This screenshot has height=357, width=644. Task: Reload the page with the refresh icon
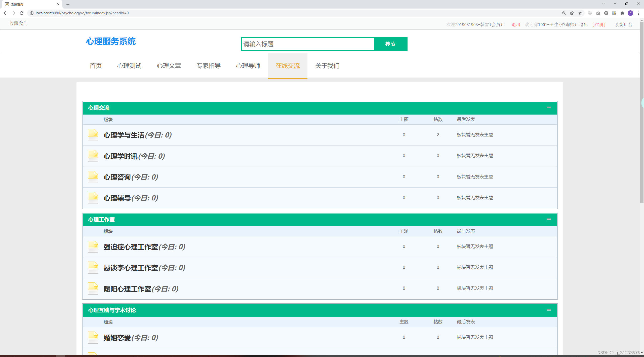pos(22,13)
